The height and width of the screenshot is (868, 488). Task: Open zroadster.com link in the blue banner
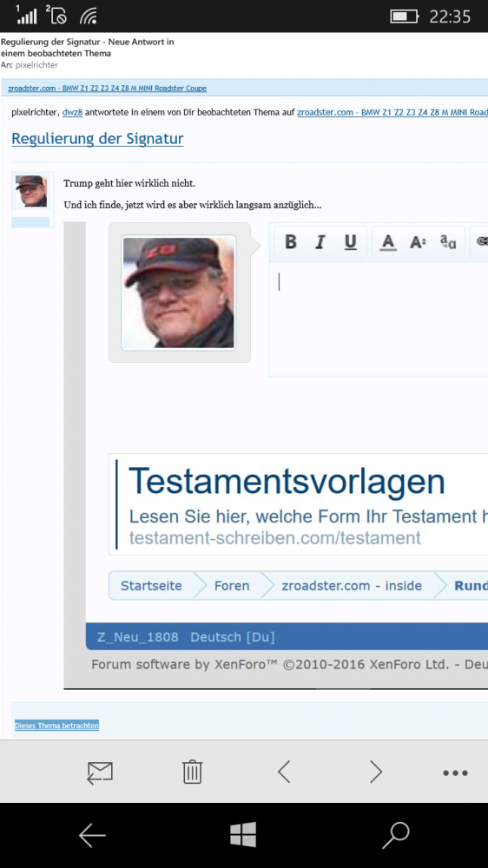click(108, 88)
